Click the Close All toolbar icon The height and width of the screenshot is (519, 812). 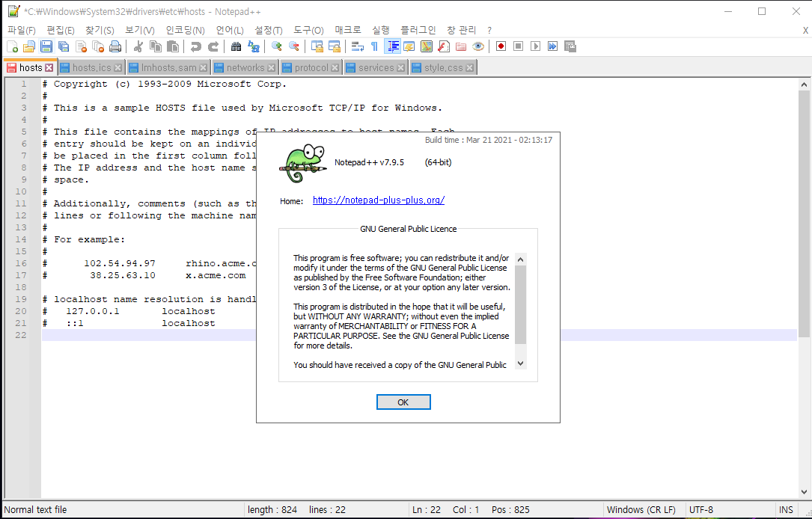coord(98,46)
